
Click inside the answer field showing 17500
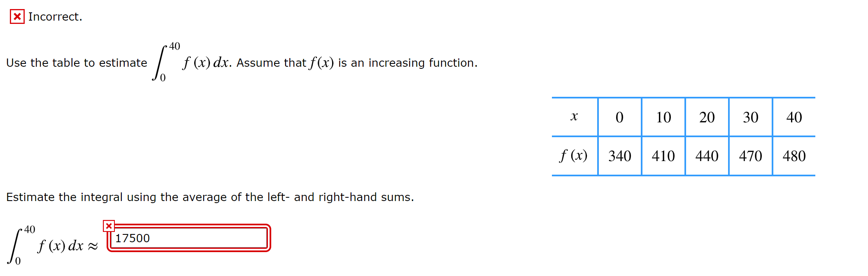[189, 238]
